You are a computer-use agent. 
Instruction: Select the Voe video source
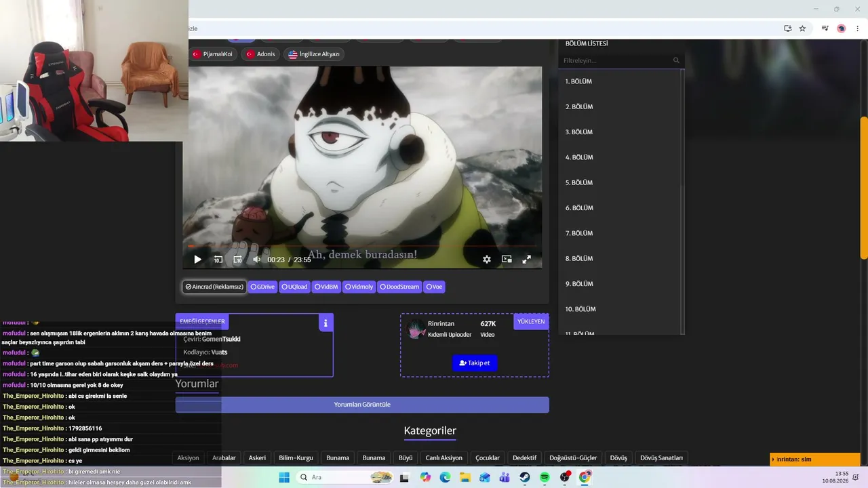[x=434, y=287]
